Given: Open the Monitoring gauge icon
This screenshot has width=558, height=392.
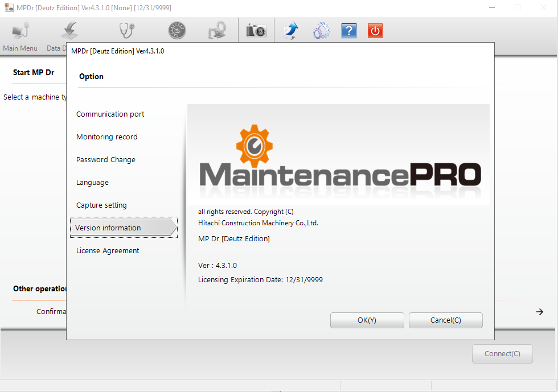Looking at the screenshot, I should pyautogui.click(x=177, y=30).
